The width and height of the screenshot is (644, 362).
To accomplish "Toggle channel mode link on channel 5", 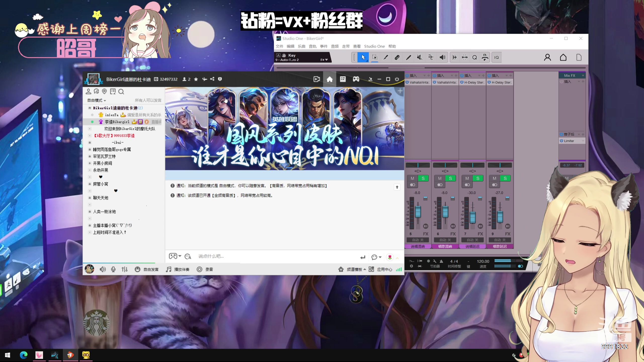I will [413, 185].
